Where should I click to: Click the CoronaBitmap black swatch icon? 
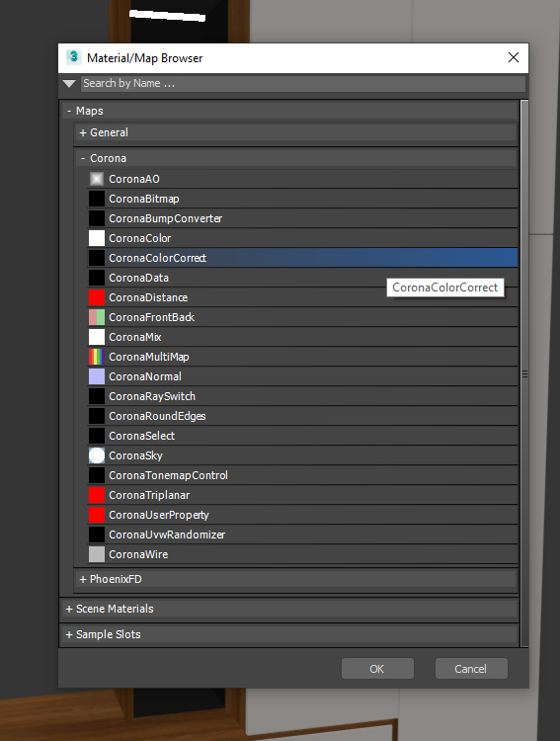pyautogui.click(x=97, y=199)
